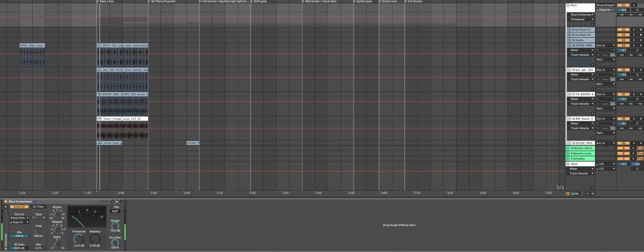Click the Makeup gain knob
Viewport: 644px width, 252px height.
coord(95,238)
